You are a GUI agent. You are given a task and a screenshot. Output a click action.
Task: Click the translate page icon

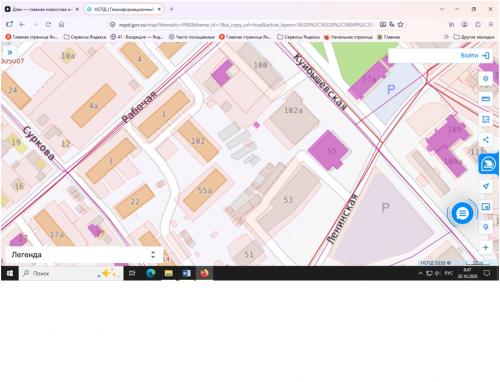392,24
